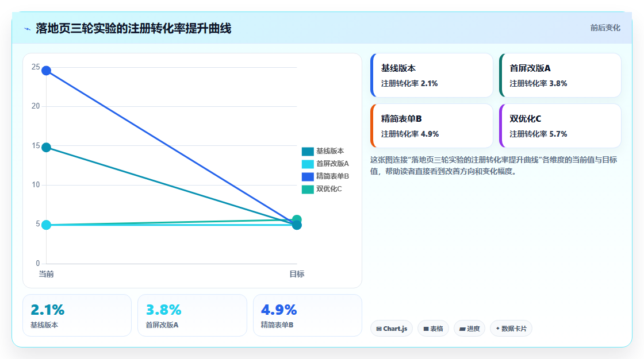Toggle 首屏改版A legend color box
Screen dimensions: 644x359
click(x=308, y=164)
